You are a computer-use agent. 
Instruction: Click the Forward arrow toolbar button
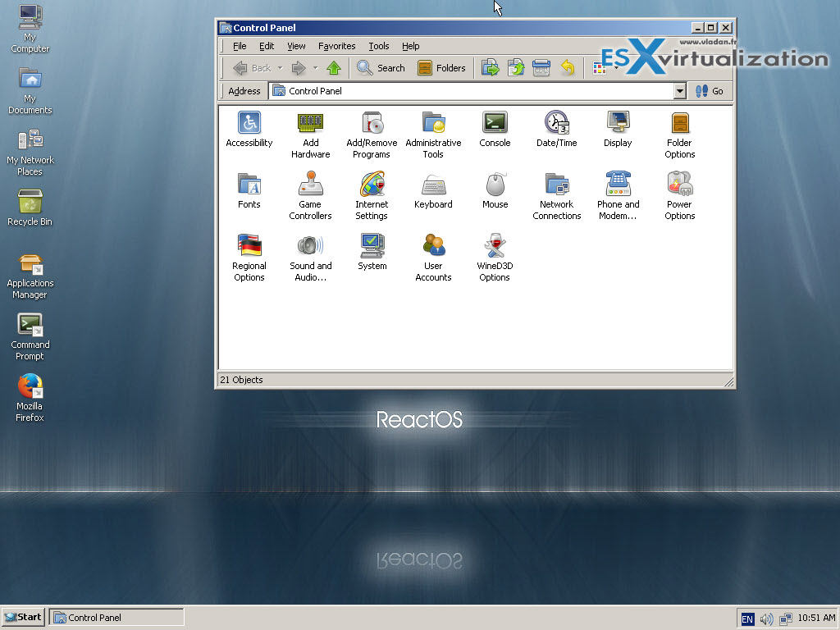pyautogui.click(x=299, y=68)
